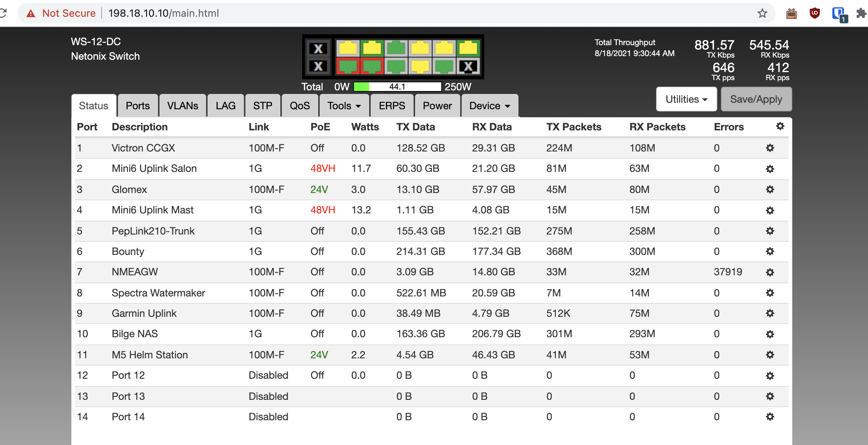The height and width of the screenshot is (445, 868).
Task: Click the top-left X port indicator
Action: point(318,48)
